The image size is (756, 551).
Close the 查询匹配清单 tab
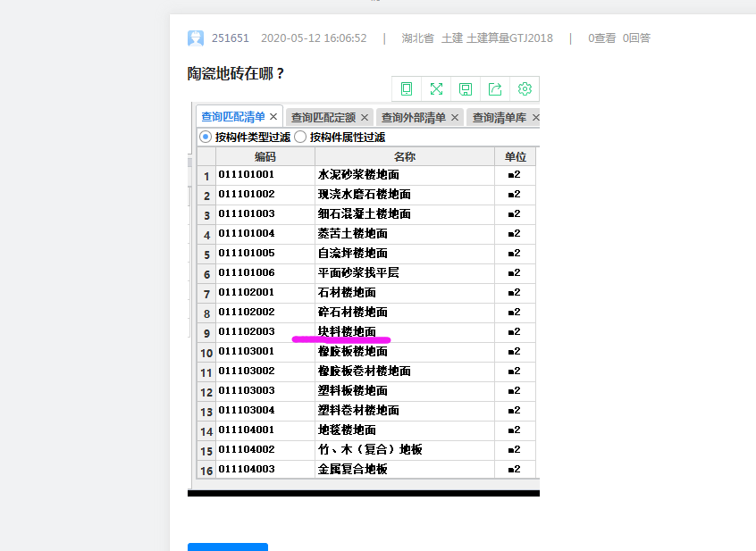point(273,117)
